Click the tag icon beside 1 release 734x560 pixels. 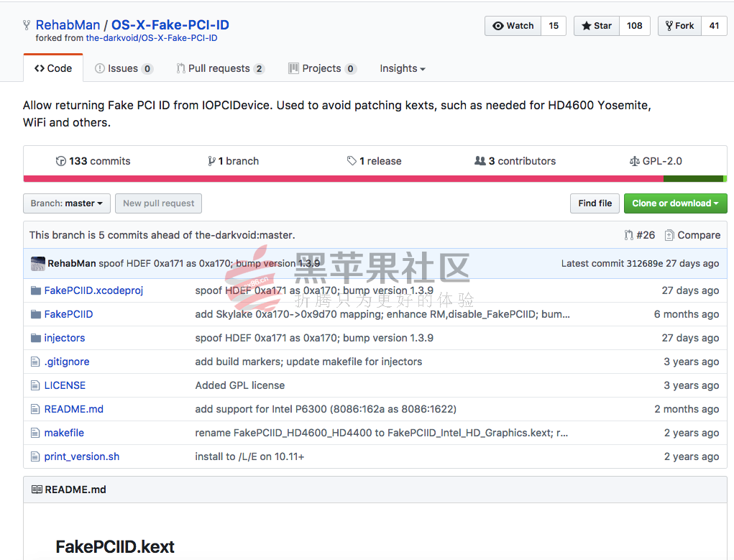pyautogui.click(x=352, y=161)
